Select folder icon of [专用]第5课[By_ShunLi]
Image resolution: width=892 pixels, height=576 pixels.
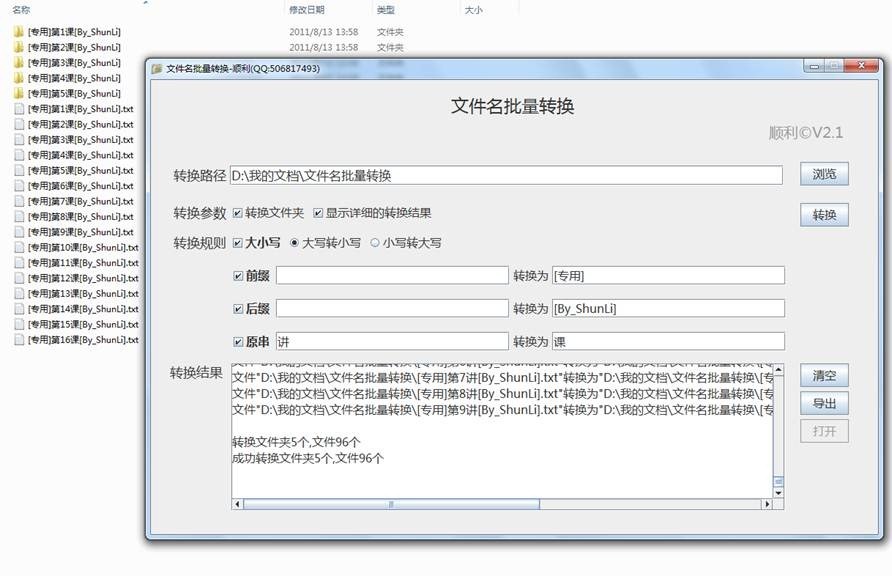tap(19, 93)
